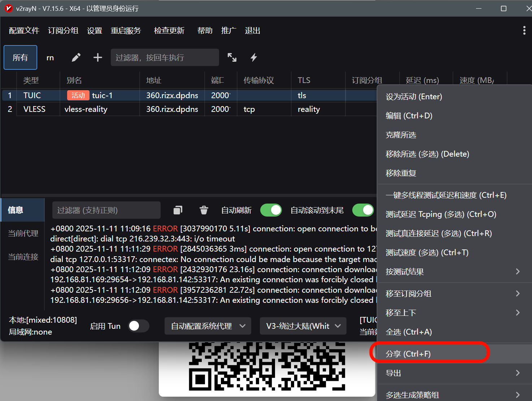Click the copy log icon
This screenshot has height=401, width=532.
178,210
